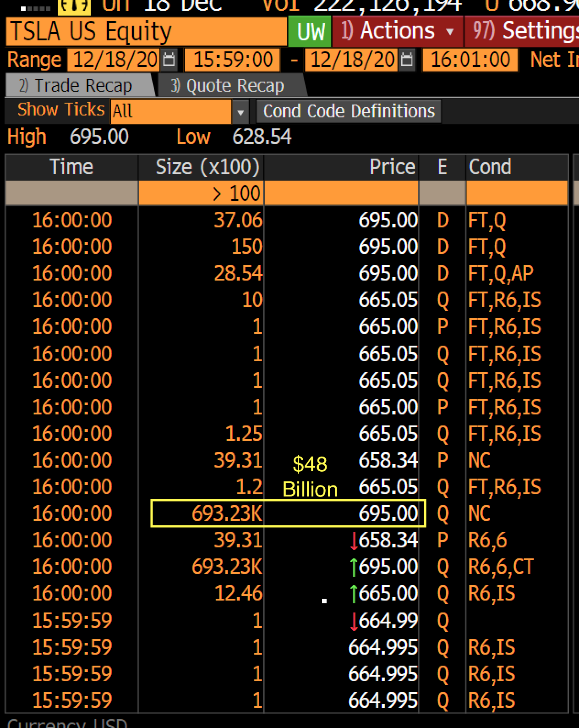Open Cond Code Definitions
Image resolution: width=579 pixels, height=728 pixels.
[x=349, y=111]
